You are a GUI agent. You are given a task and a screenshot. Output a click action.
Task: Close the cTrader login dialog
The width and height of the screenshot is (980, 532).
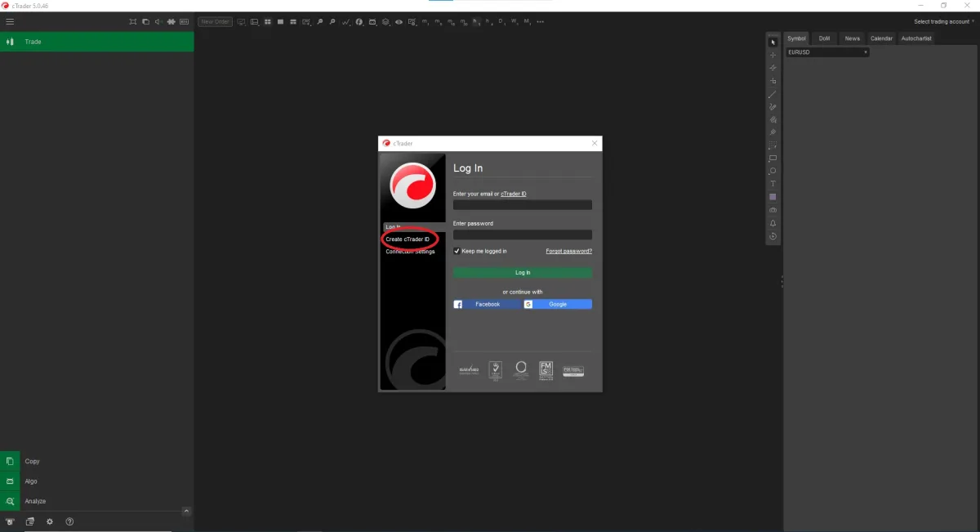click(x=595, y=143)
